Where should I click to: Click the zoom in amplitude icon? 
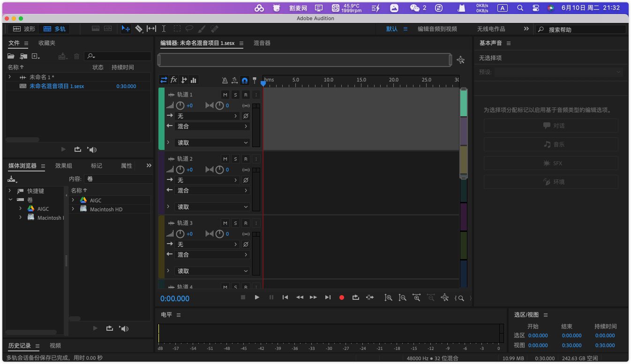[x=388, y=297]
